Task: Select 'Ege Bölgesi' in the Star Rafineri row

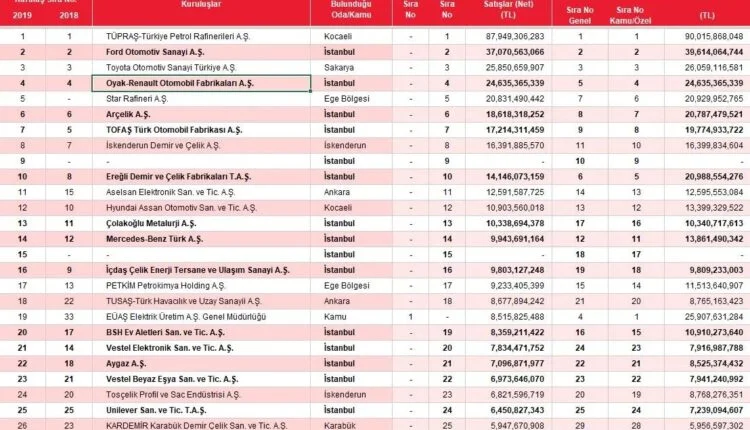Action: pyautogui.click(x=346, y=99)
